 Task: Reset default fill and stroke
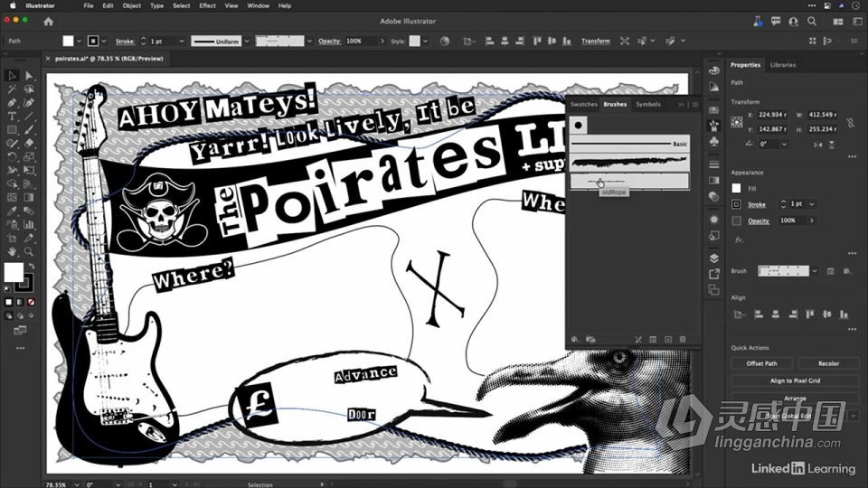click(x=8, y=289)
